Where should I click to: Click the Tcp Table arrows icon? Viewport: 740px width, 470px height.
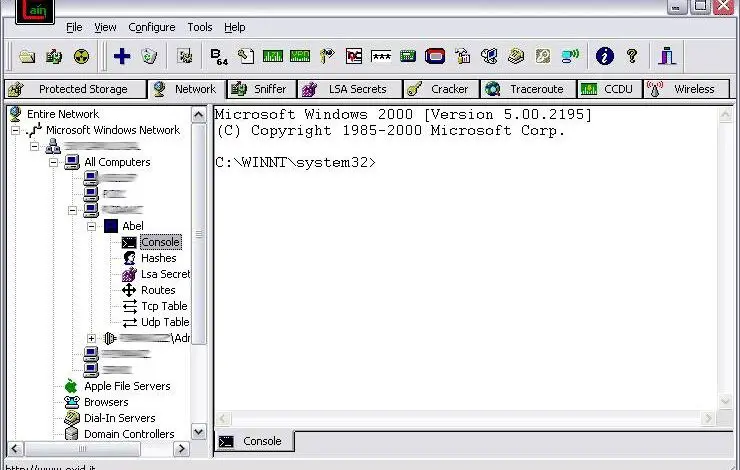(129, 306)
